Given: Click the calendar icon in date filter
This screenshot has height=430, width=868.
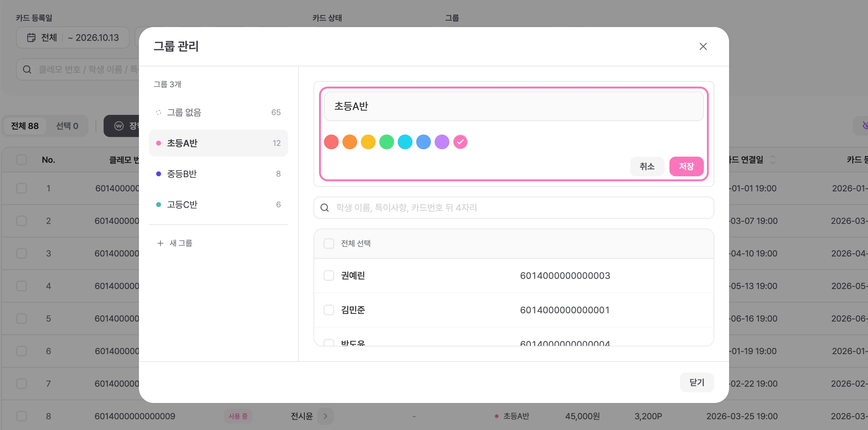Looking at the screenshot, I should pos(31,37).
